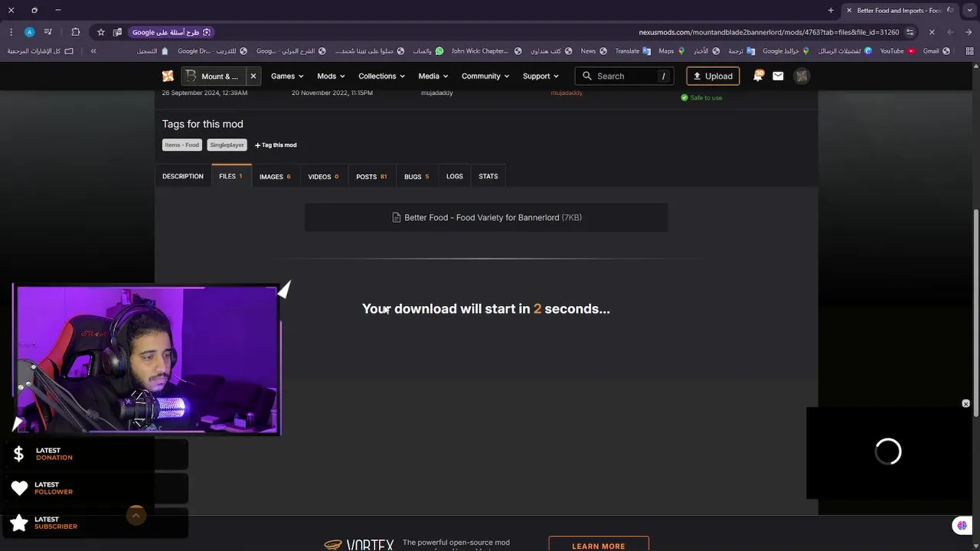Screen dimensions: 980x551
Task: Click the loading spinner in the popup
Action: (x=888, y=452)
